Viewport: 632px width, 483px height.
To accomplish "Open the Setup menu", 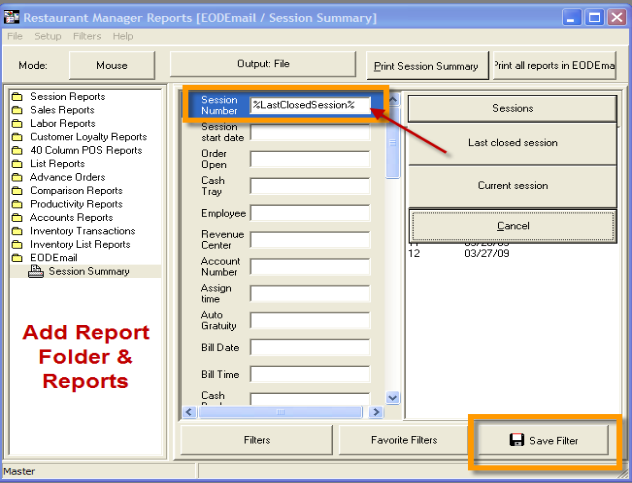I will 48,36.
